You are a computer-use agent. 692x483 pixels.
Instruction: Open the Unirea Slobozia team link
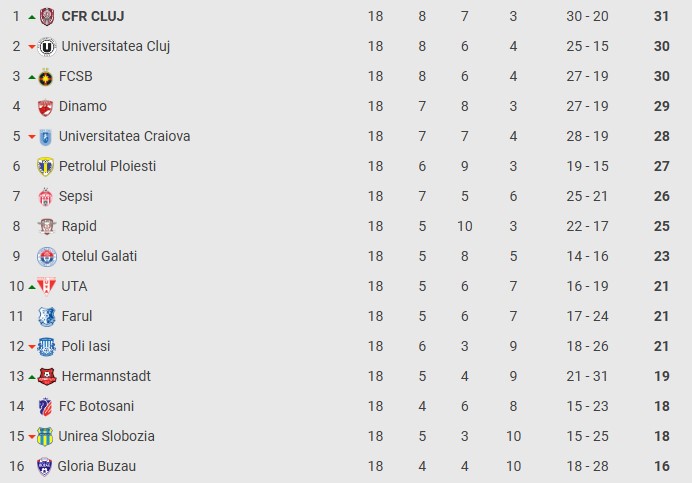pos(106,436)
